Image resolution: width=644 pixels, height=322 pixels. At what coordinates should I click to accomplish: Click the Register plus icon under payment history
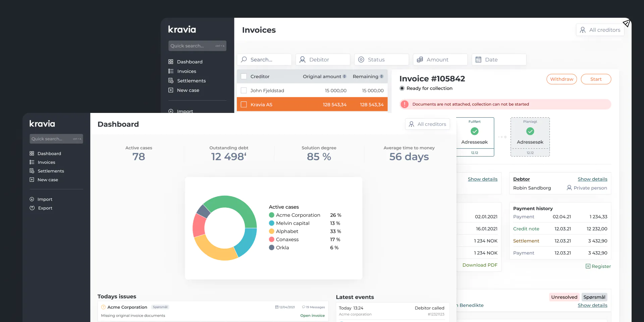(x=588, y=266)
